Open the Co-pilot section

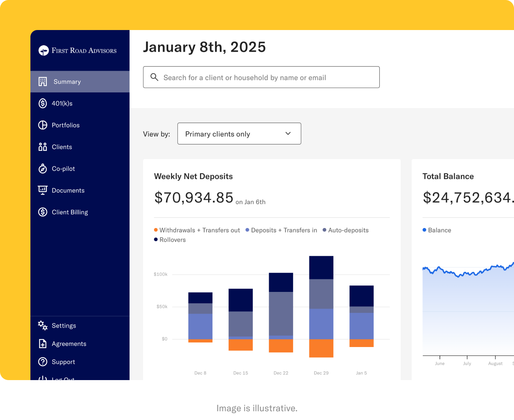(x=80, y=169)
